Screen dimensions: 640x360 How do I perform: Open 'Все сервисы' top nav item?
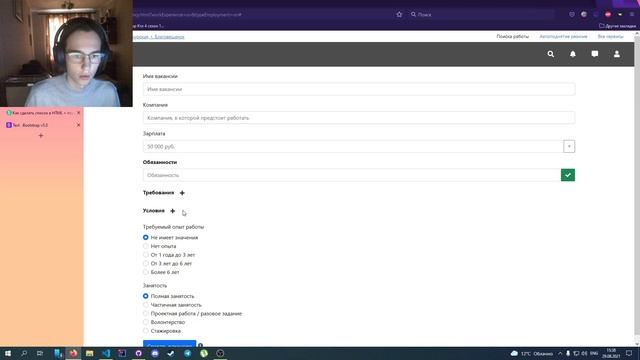click(611, 36)
